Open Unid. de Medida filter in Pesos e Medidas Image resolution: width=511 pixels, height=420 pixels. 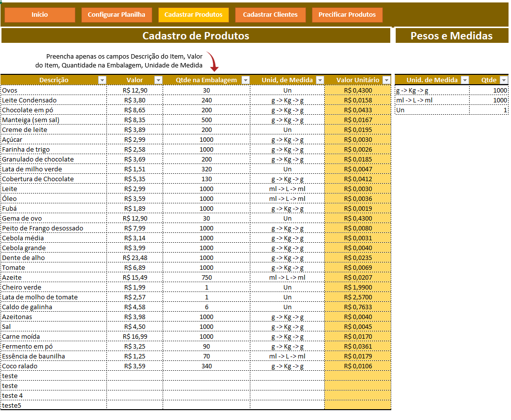pos(464,80)
